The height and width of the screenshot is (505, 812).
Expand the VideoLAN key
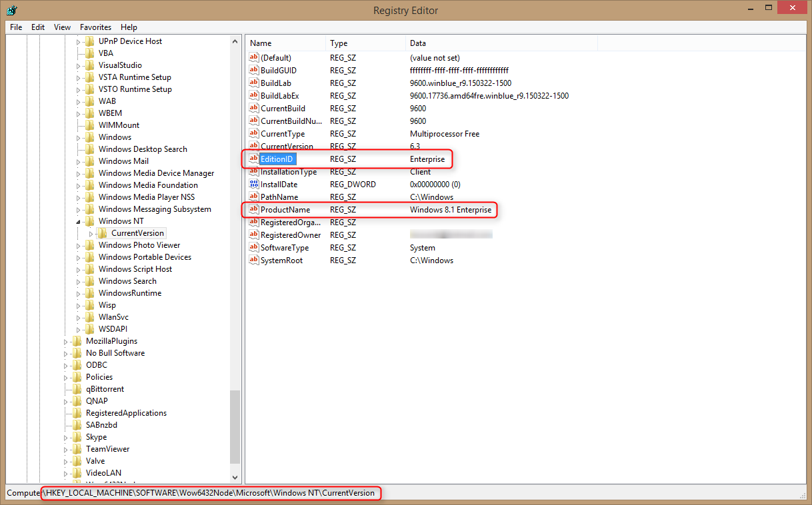click(66, 473)
